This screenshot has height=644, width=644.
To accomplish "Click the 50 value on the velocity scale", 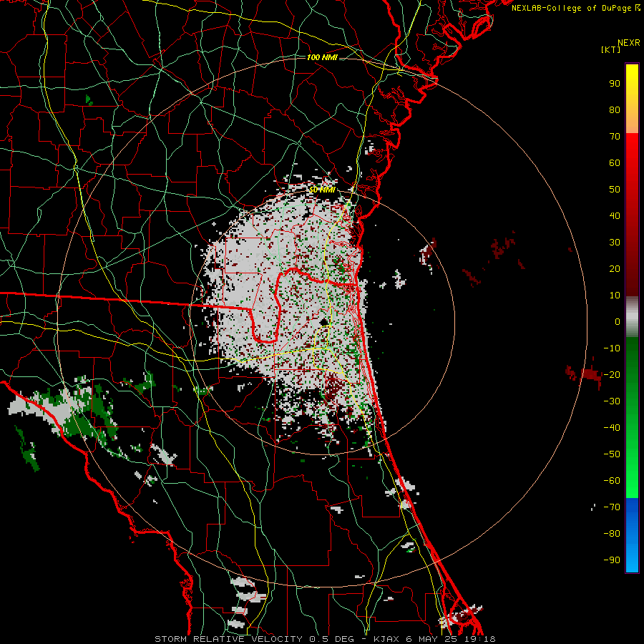I will [x=615, y=190].
